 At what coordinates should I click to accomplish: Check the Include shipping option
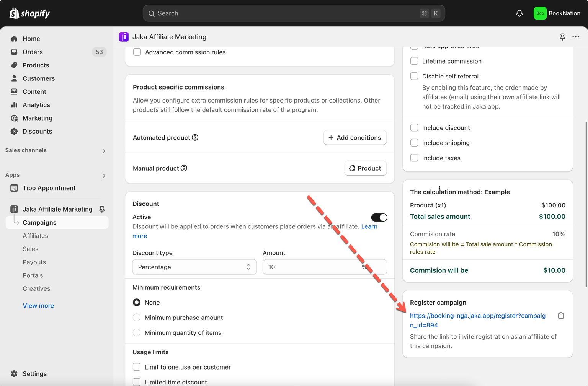[x=414, y=143]
